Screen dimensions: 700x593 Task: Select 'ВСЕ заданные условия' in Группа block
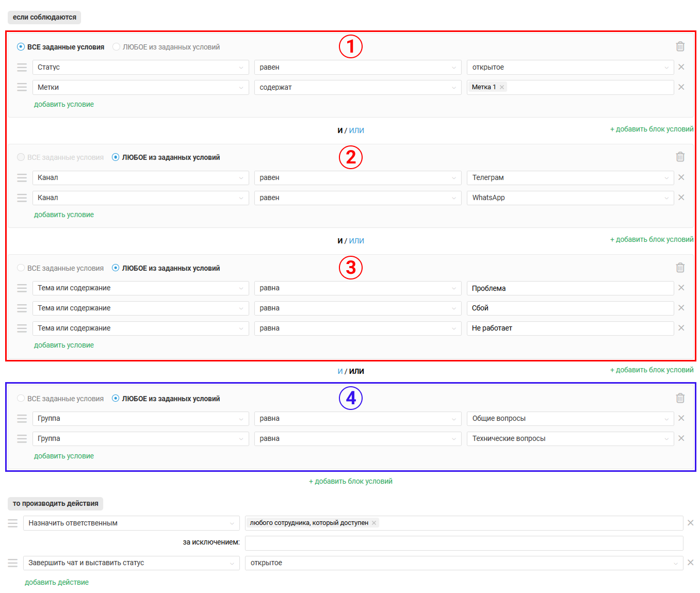pos(21,399)
